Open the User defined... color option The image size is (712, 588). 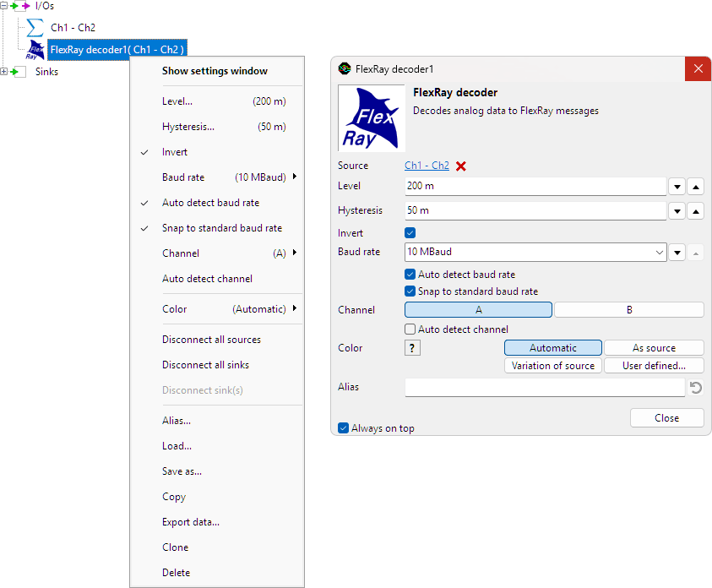[654, 366]
